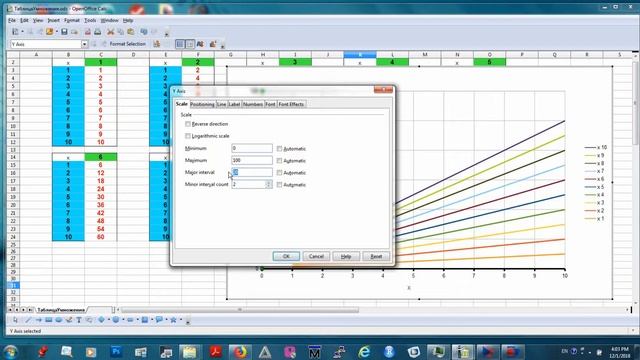The image size is (640, 360).
Task: Click the Help button in dialog
Action: (346, 256)
